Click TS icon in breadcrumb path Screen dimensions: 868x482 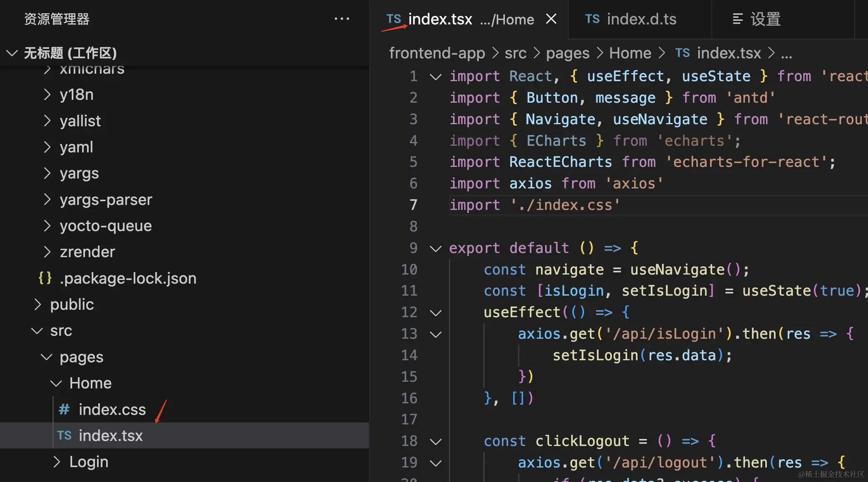682,53
